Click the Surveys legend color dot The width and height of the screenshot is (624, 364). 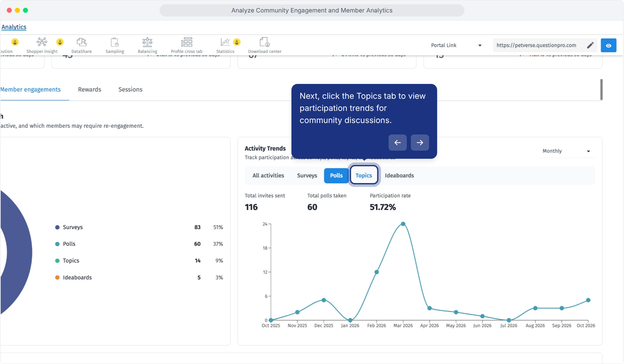[x=57, y=227]
